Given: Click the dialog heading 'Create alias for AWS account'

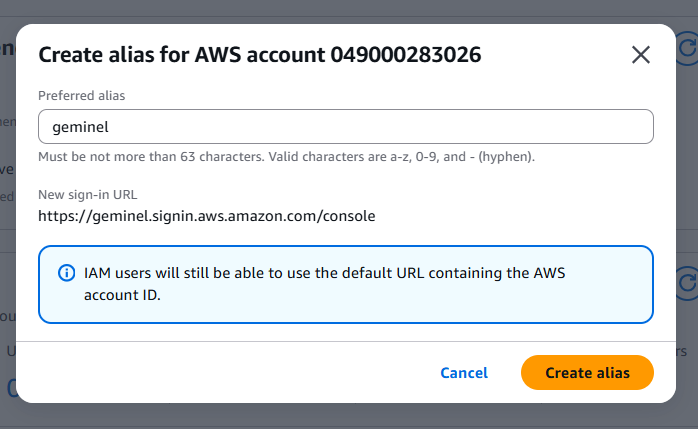Looking at the screenshot, I should pyautogui.click(x=182, y=55).
